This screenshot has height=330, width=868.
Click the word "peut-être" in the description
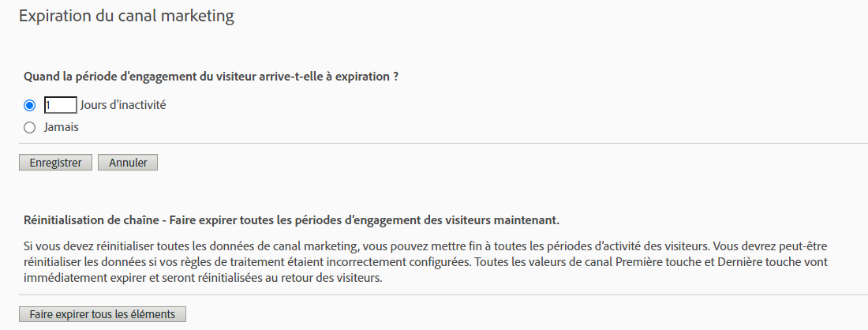[x=803, y=246]
